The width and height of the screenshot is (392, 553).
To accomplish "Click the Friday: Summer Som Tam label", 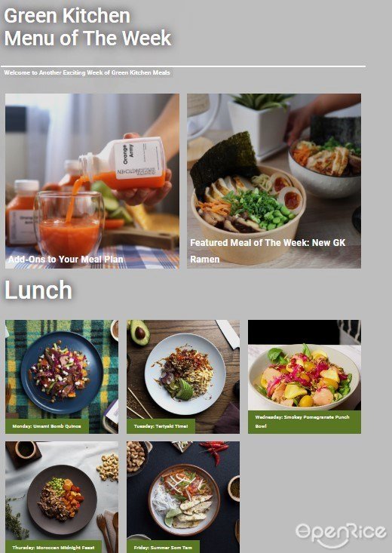I will (163, 547).
